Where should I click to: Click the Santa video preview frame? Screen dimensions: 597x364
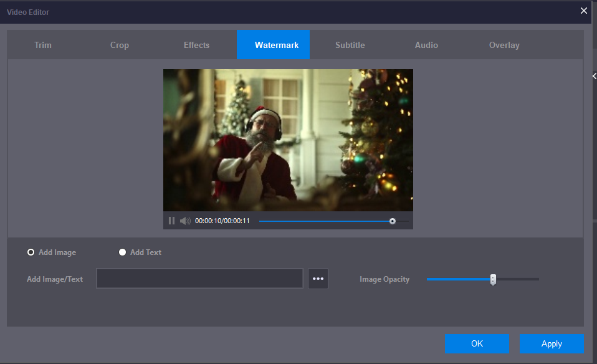288,140
